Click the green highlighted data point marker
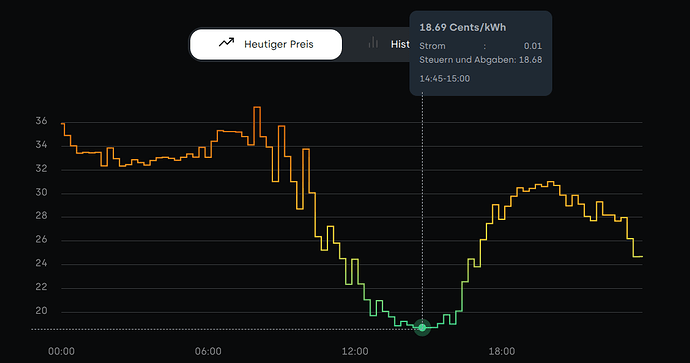Image resolution: width=690 pixels, height=363 pixels. [x=422, y=327]
